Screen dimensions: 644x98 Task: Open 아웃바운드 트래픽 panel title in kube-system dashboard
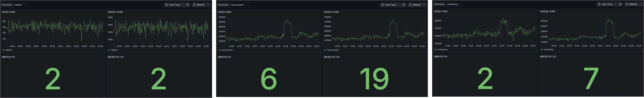pos(331,12)
